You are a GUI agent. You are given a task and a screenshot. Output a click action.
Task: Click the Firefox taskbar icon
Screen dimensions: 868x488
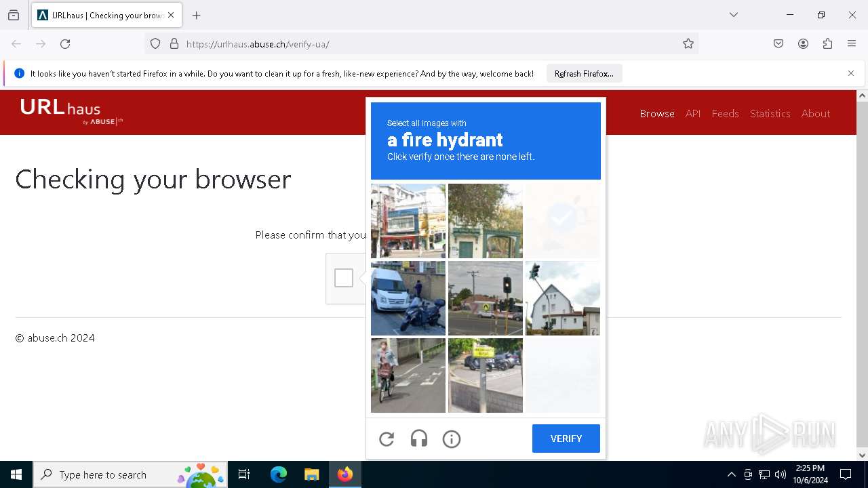tap(345, 474)
